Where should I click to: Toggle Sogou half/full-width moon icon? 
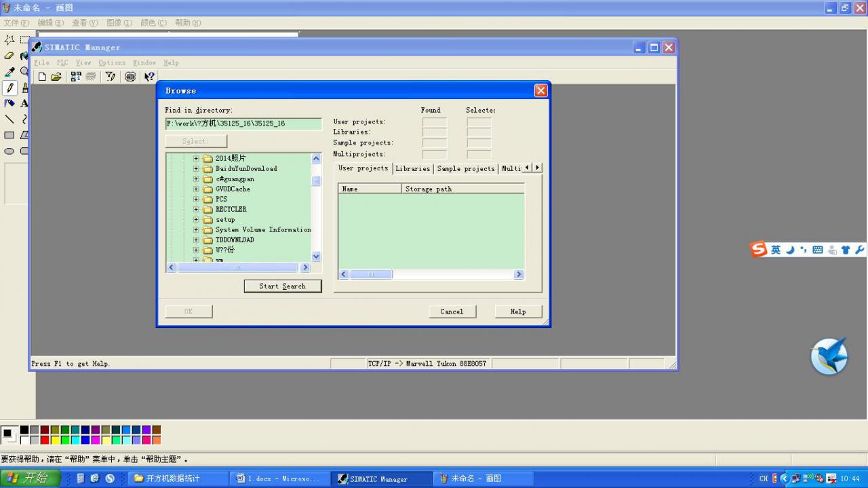tap(790, 250)
